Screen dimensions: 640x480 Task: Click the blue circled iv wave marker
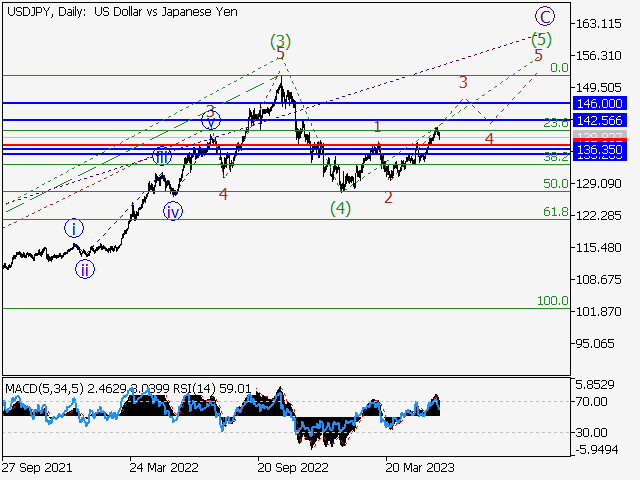173,211
